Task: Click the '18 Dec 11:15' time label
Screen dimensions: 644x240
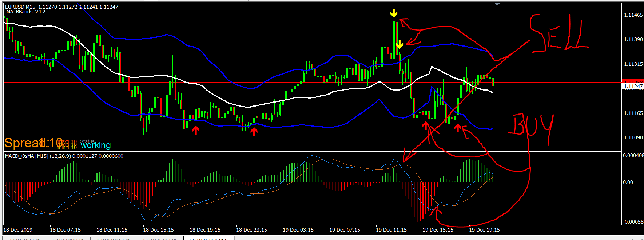Action: tap(112, 230)
